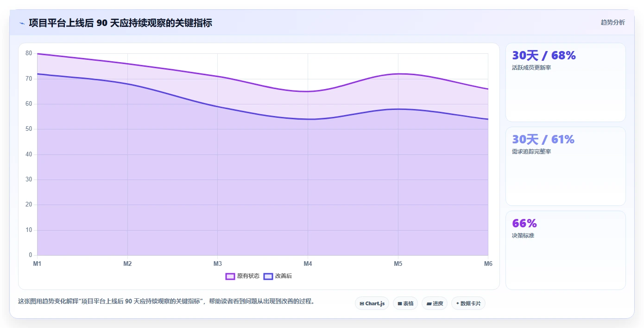644x328 pixels.
Task: Click the 80 y-axis label
Action: tap(29, 53)
